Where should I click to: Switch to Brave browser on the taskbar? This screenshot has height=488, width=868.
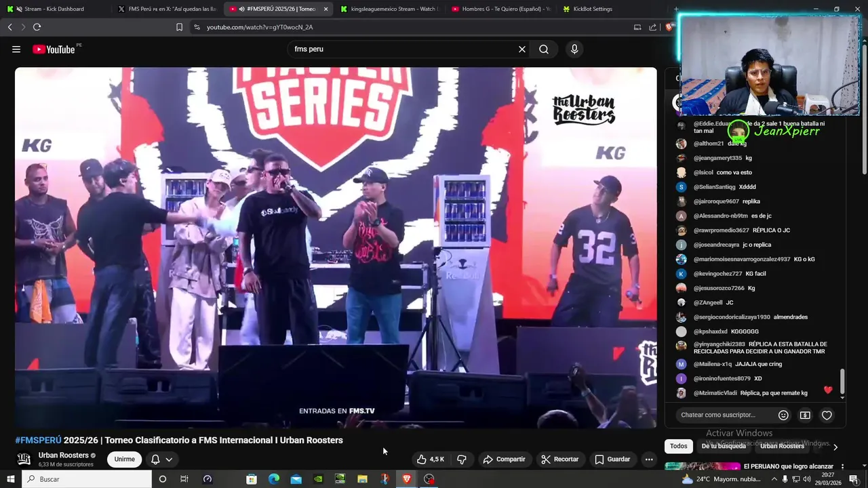click(407, 479)
